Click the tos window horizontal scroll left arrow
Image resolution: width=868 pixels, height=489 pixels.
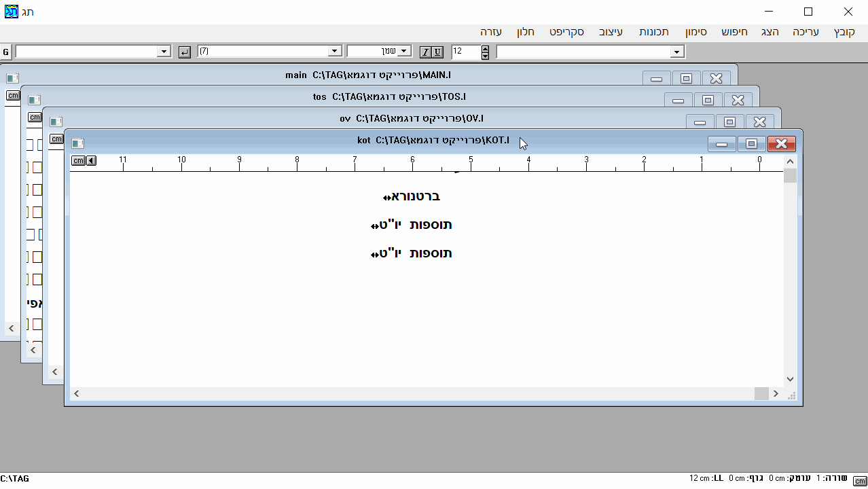33,350
